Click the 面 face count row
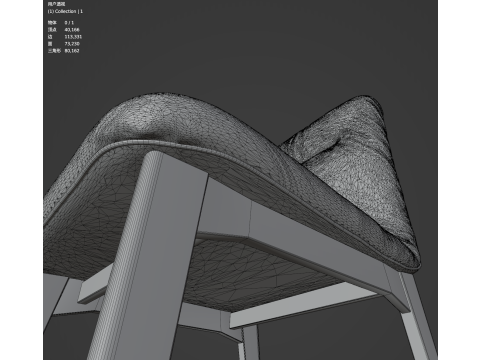The height and width of the screenshot is (360, 480). click(63, 44)
